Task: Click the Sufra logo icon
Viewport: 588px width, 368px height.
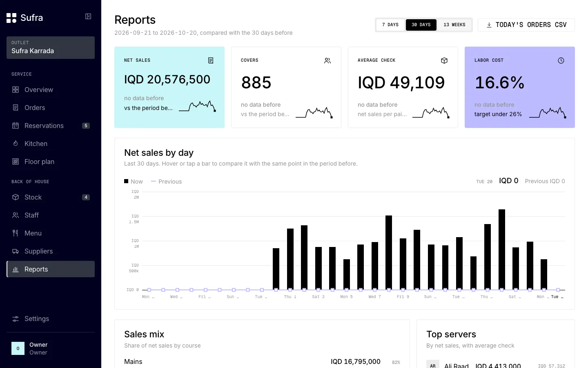Action: (11, 18)
